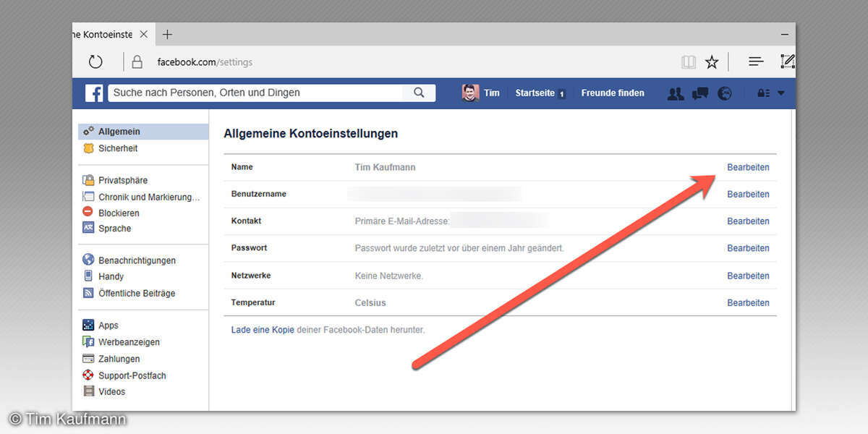The height and width of the screenshot is (434, 868).
Task: Click the Keine Netzwerke text
Action: tap(389, 276)
